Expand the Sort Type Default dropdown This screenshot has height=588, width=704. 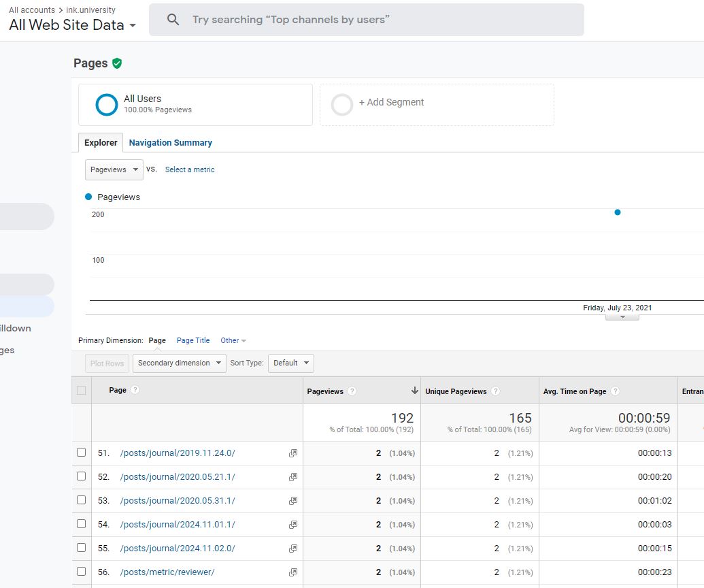pos(291,363)
